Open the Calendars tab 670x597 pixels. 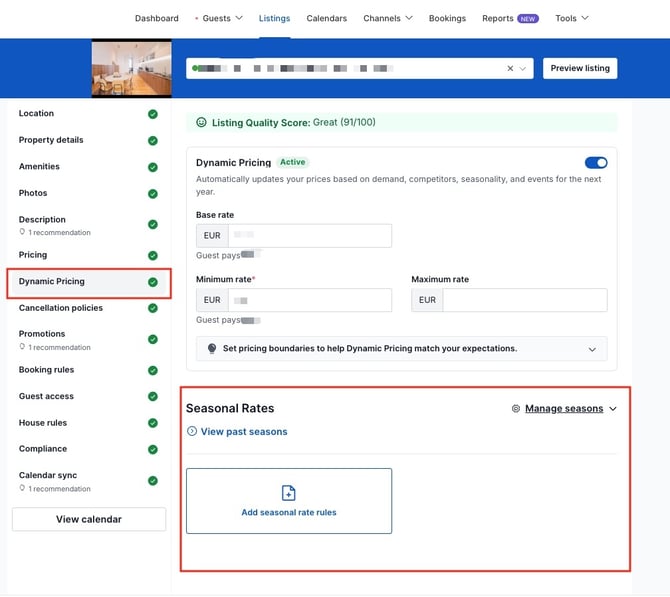[x=326, y=18]
